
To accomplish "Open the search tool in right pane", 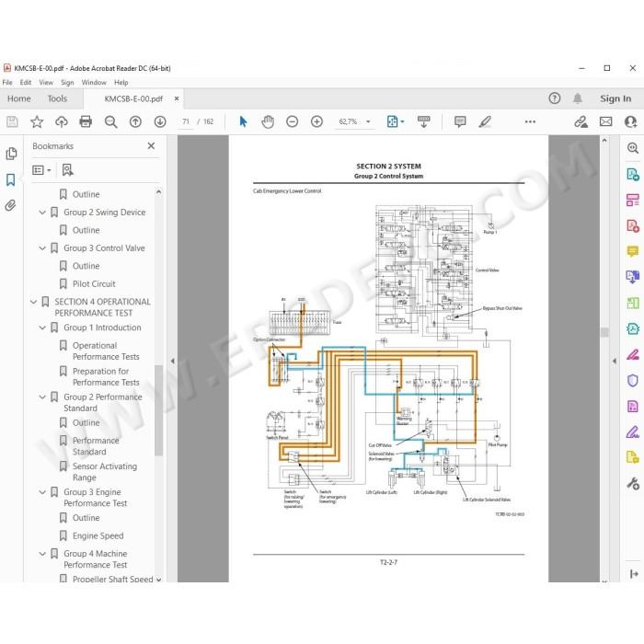I will pyautogui.click(x=633, y=148).
